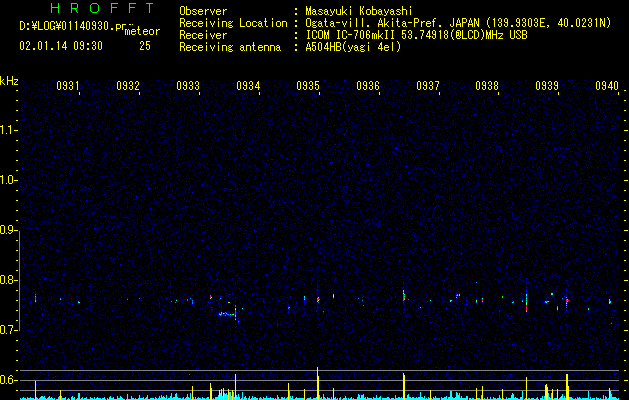Select the log file path D:¥LOG¥01140930

(70, 26)
